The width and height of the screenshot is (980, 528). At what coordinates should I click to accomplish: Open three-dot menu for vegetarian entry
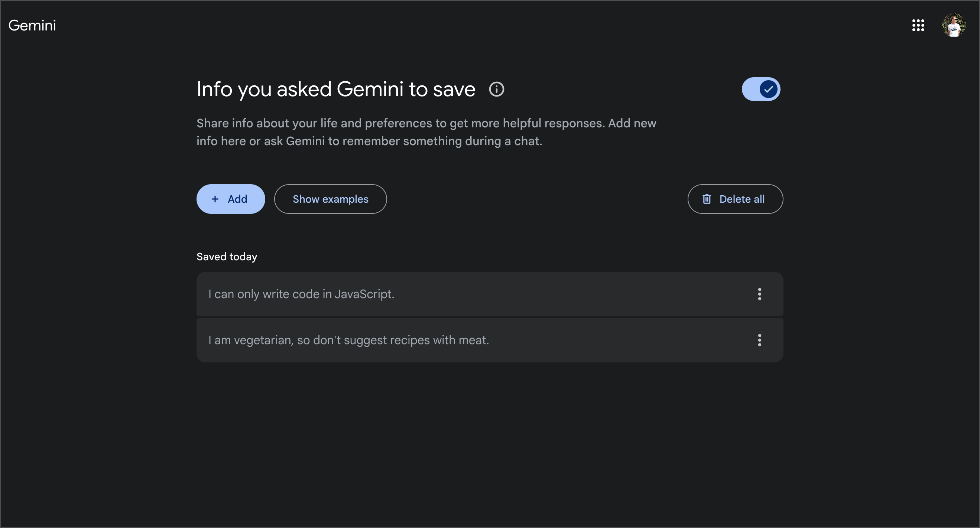tap(759, 340)
